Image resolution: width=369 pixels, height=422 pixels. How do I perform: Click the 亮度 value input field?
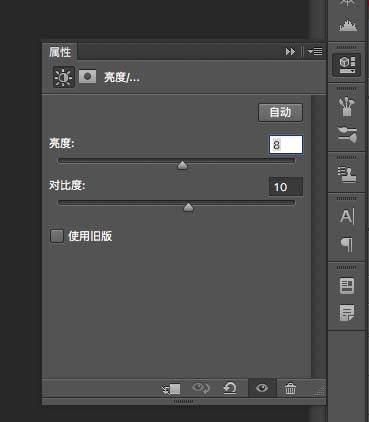pyautogui.click(x=286, y=145)
